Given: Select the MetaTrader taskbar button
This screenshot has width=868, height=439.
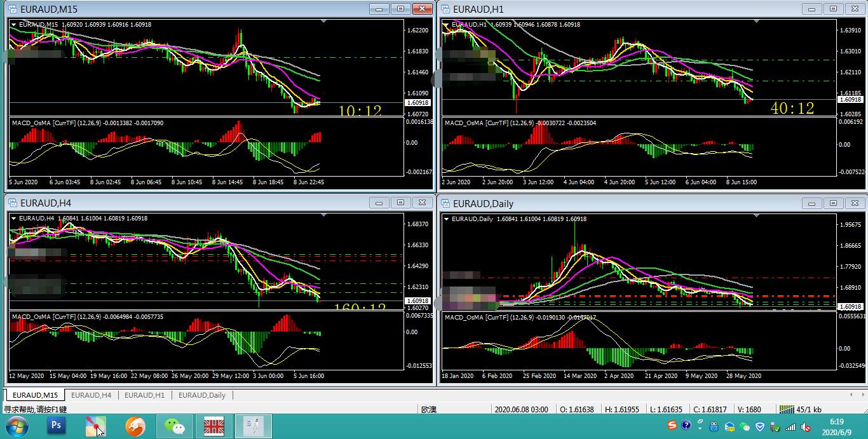Looking at the screenshot, I should coord(254,426).
